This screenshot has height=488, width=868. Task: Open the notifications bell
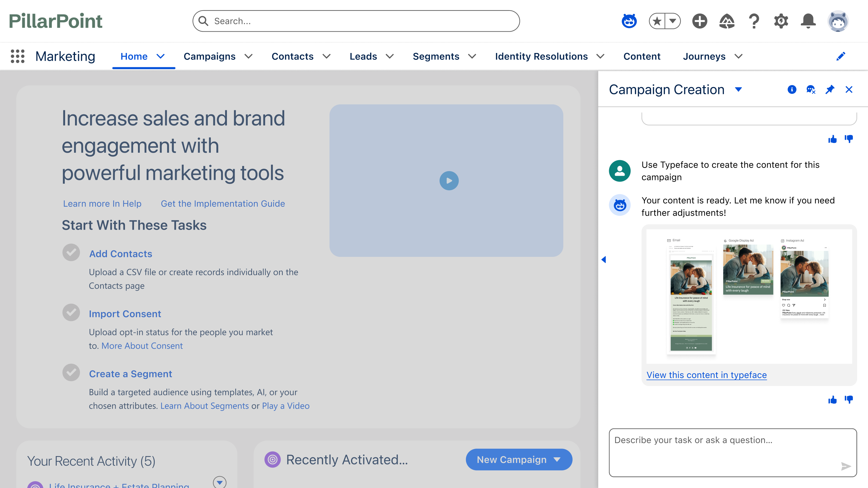pos(808,21)
